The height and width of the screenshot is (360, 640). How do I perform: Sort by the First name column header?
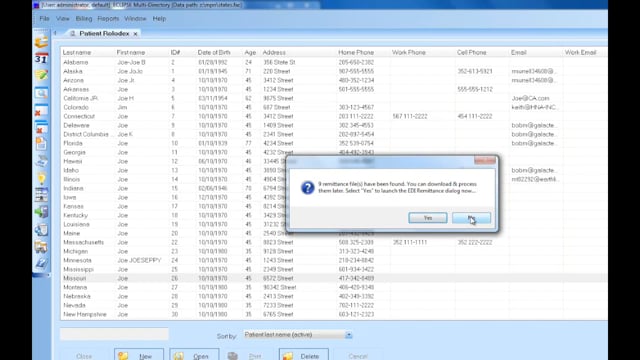[131, 53]
